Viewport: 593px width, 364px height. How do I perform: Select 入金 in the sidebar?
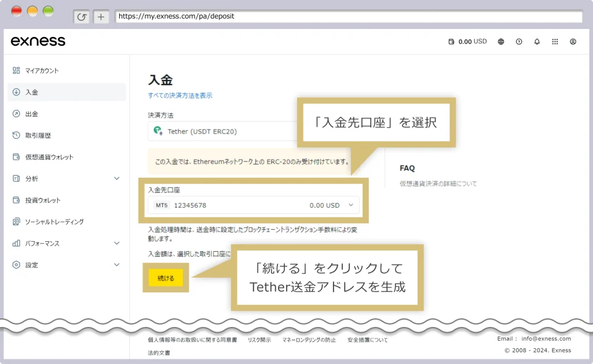click(x=67, y=92)
